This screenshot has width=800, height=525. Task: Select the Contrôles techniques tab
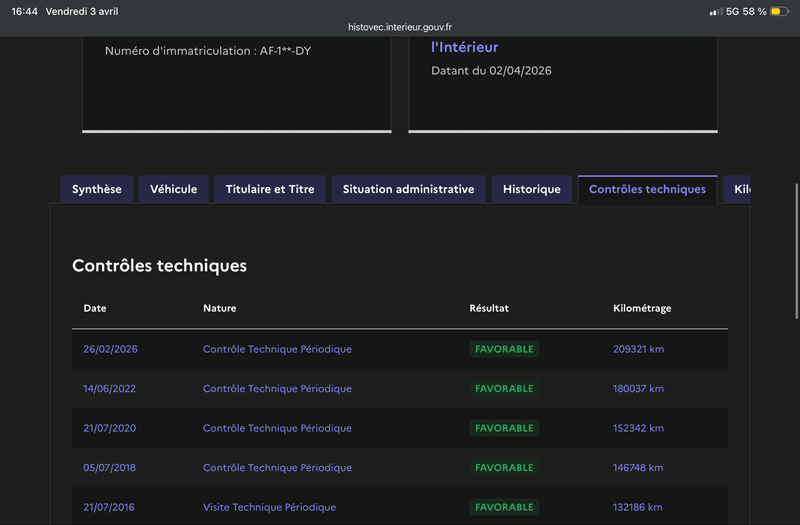click(647, 189)
